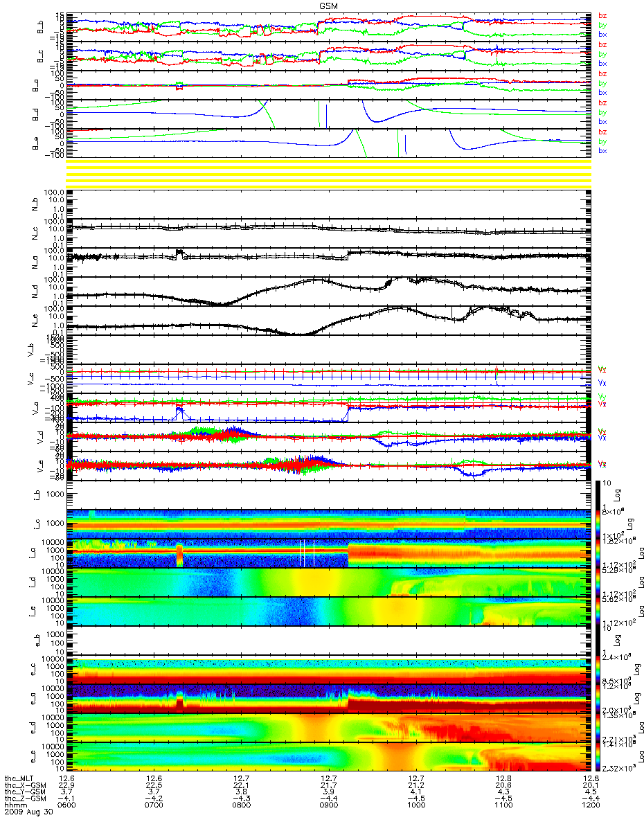Click the red bz legend of the B_b panel
Viewport: 644px width, 831px height.
click(602, 16)
